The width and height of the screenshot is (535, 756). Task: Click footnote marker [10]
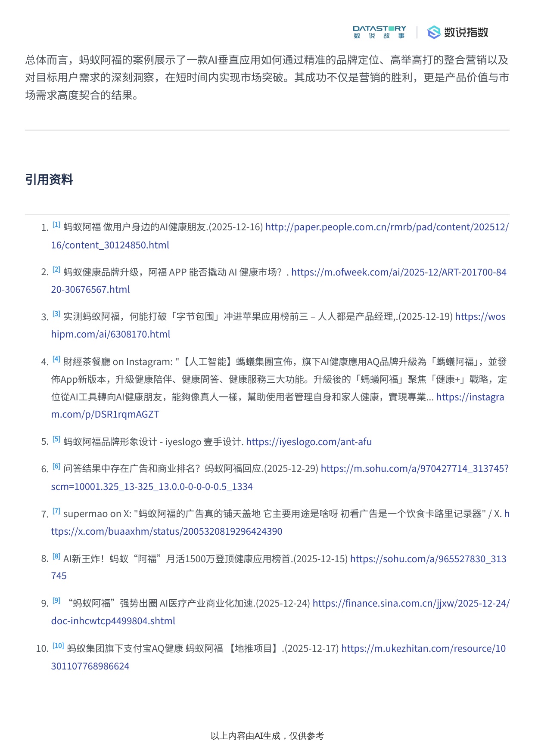click(58, 646)
